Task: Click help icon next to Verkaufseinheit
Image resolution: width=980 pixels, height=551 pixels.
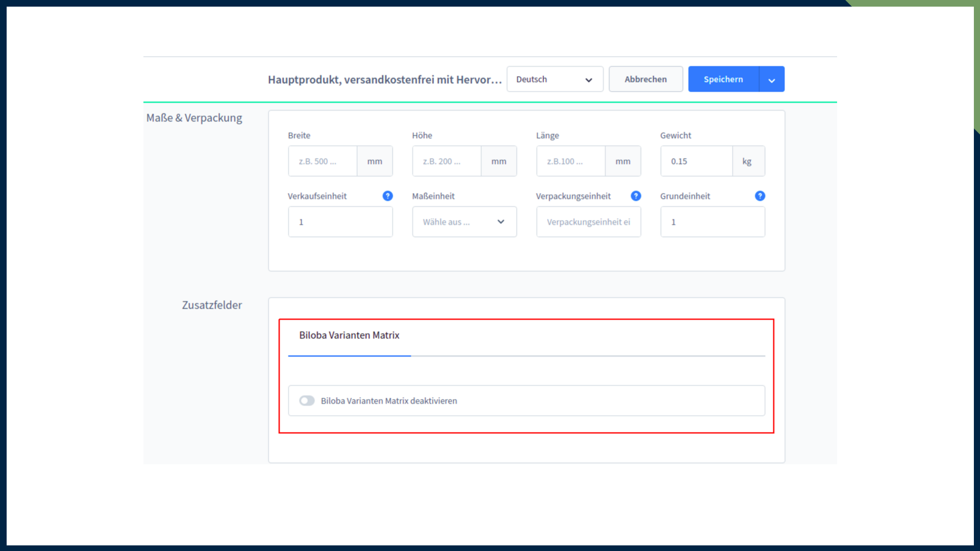Action: (387, 196)
